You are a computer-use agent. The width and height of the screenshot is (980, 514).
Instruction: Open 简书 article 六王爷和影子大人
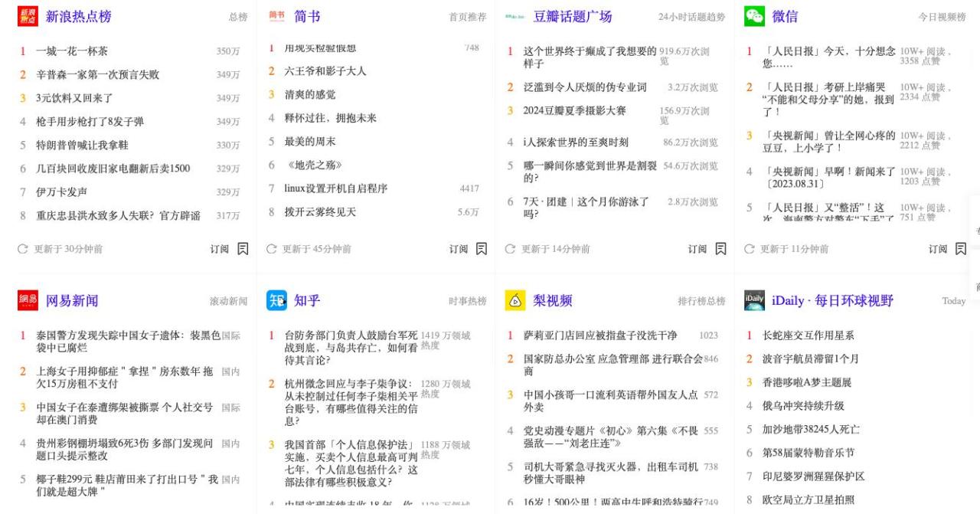click(325, 71)
